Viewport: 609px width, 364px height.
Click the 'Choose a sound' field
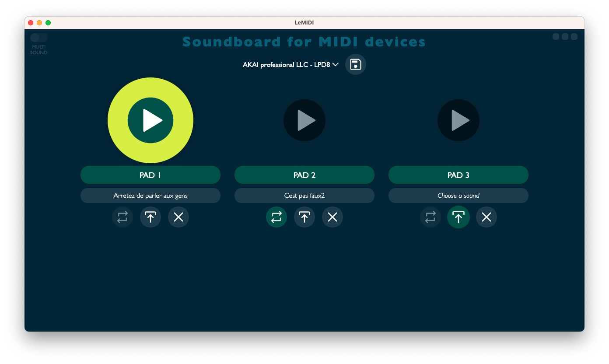click(458, 196)
